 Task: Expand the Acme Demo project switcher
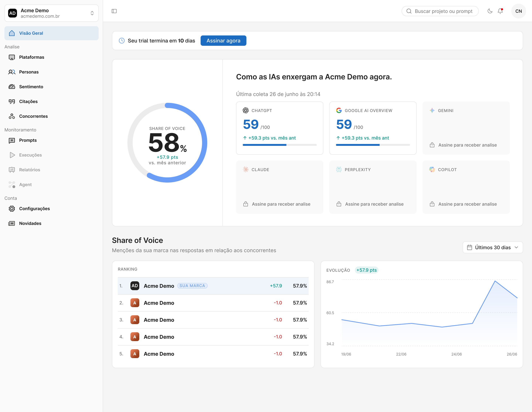click(x=51, y=13)
